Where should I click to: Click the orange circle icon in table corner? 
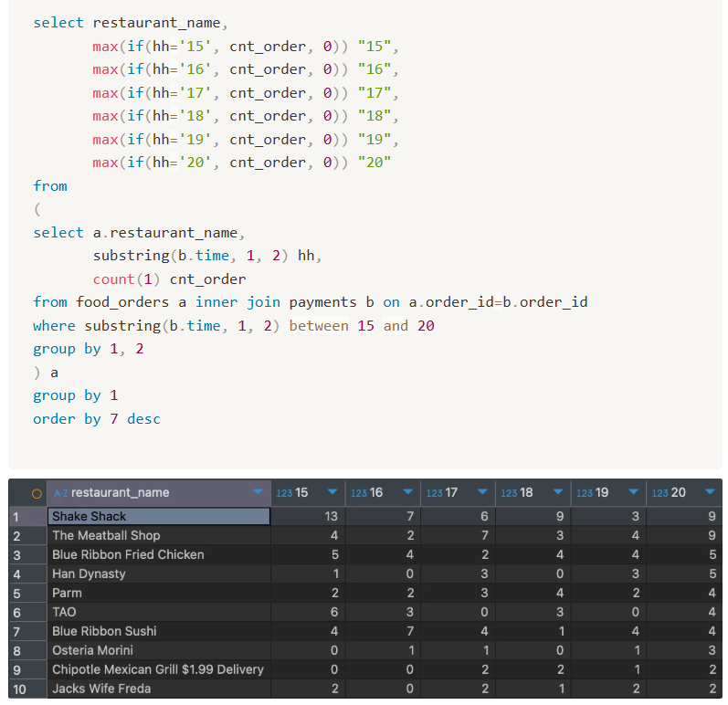(x=37, y=494)
